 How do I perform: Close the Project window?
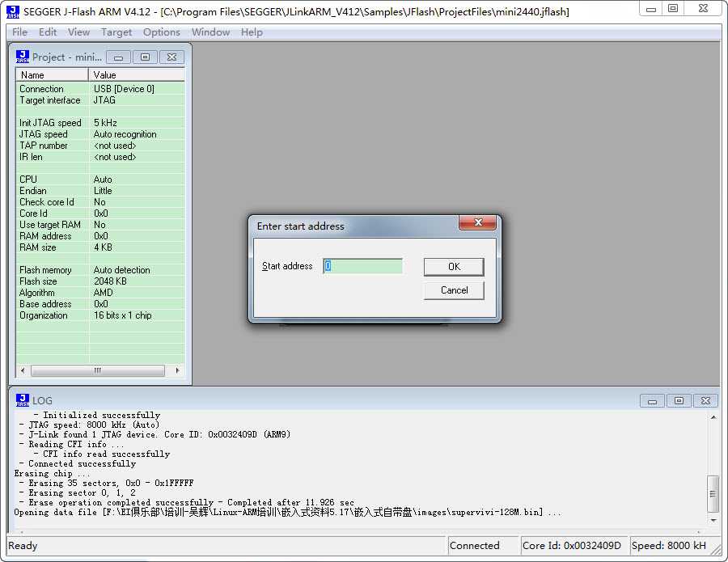click(171, 57)
